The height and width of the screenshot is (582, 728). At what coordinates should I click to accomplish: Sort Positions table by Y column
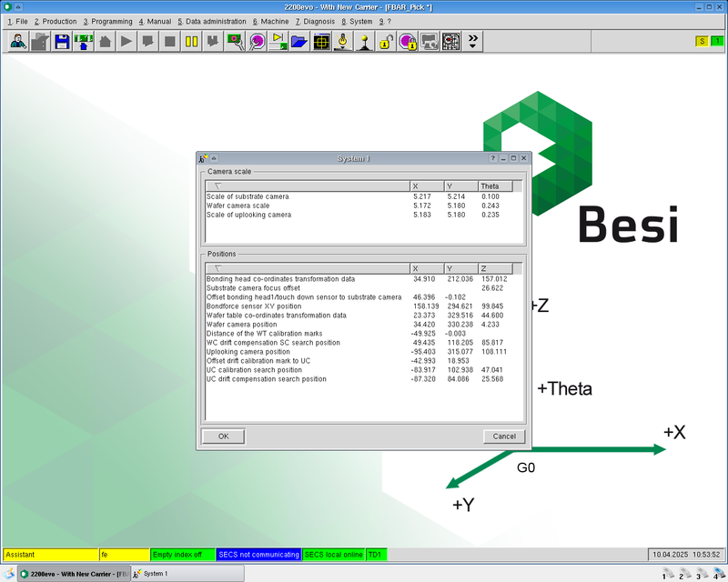pyautogui.click(x=461, y=269)
